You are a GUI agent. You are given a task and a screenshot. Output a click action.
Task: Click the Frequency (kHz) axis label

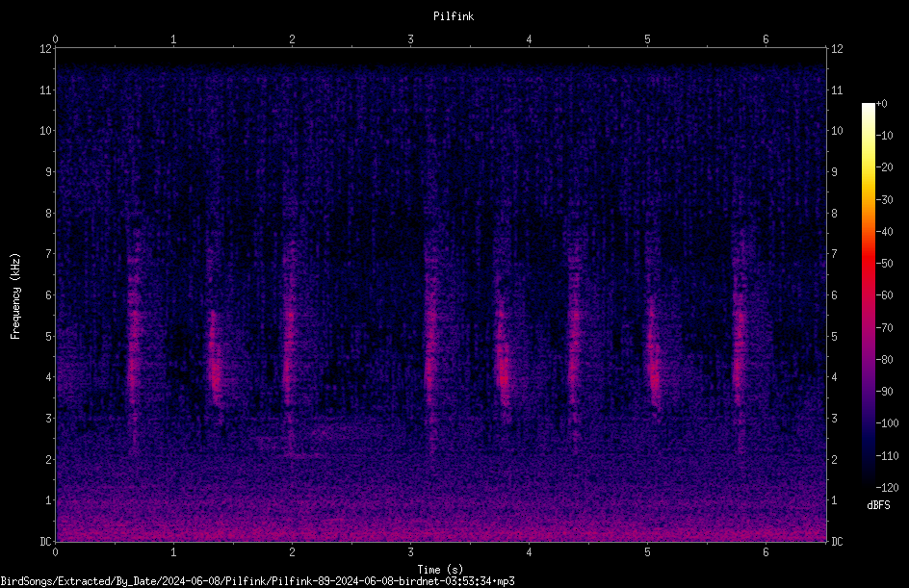(15, 296)
